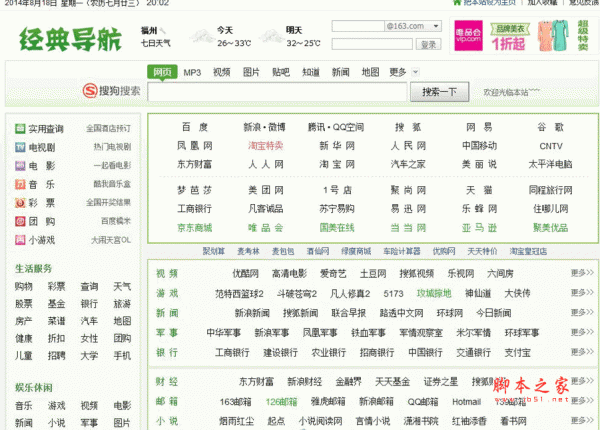Click the 经典导航 site logo
The image size is (600, 430).
[70, 39]
